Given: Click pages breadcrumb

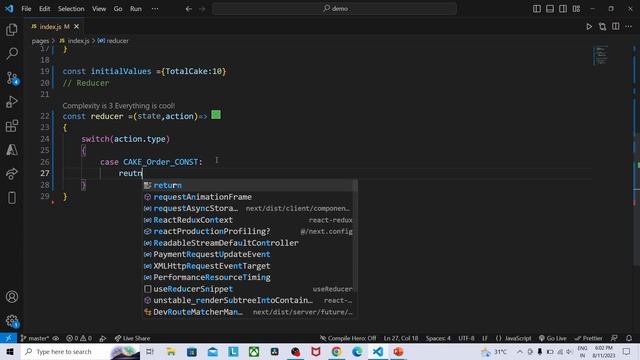Looking at the screenshot, I should click(x=40, y=41).
